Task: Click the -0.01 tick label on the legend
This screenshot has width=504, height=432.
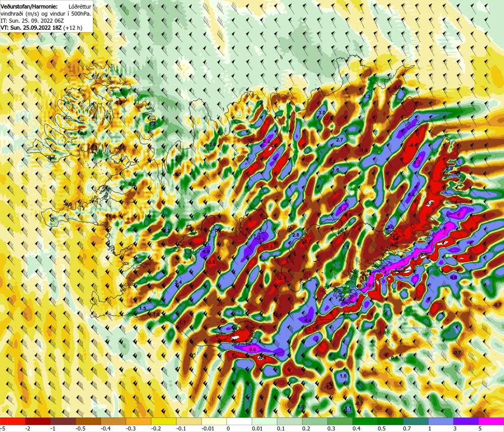Action: click(x=208, y=428)
